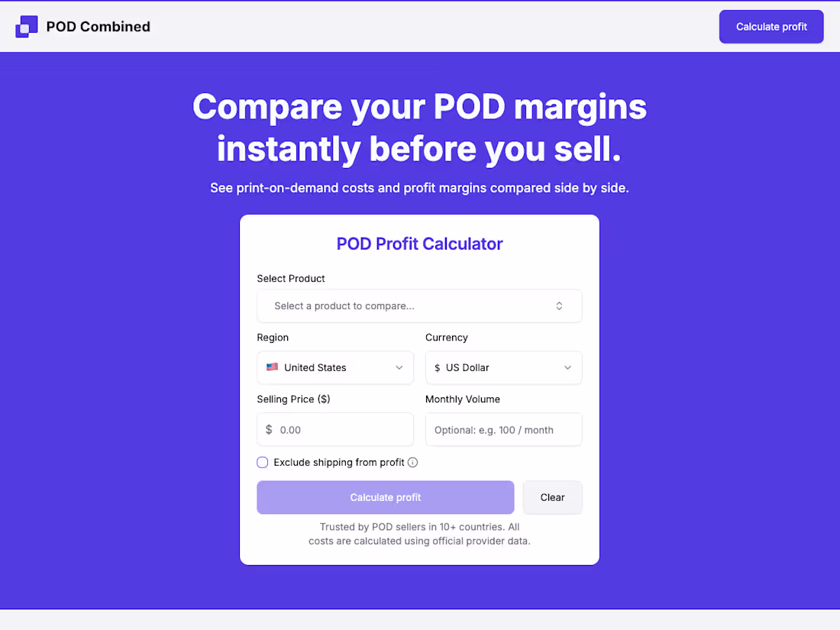
Task: Click the Clear button
Action: 552,497
